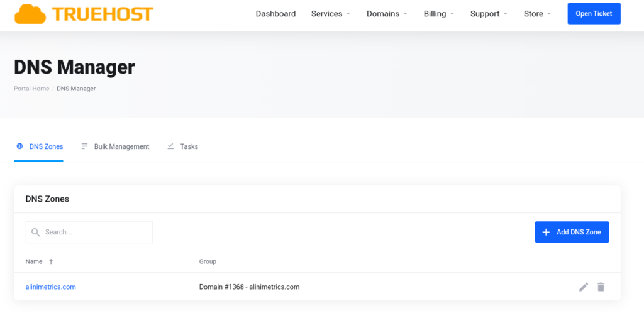Click the Tasks checkmark icon
This screenshot has height=318, width=644.
170,146
